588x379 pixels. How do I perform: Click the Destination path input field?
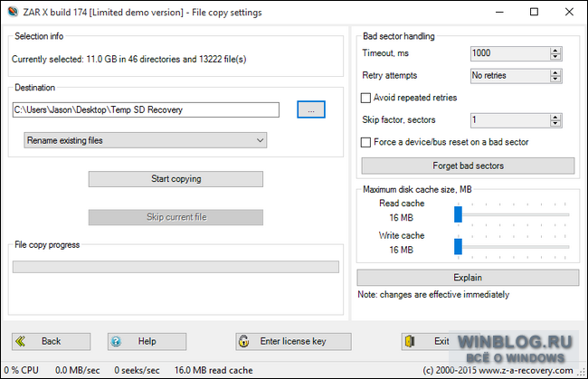(x=146, y=109)
